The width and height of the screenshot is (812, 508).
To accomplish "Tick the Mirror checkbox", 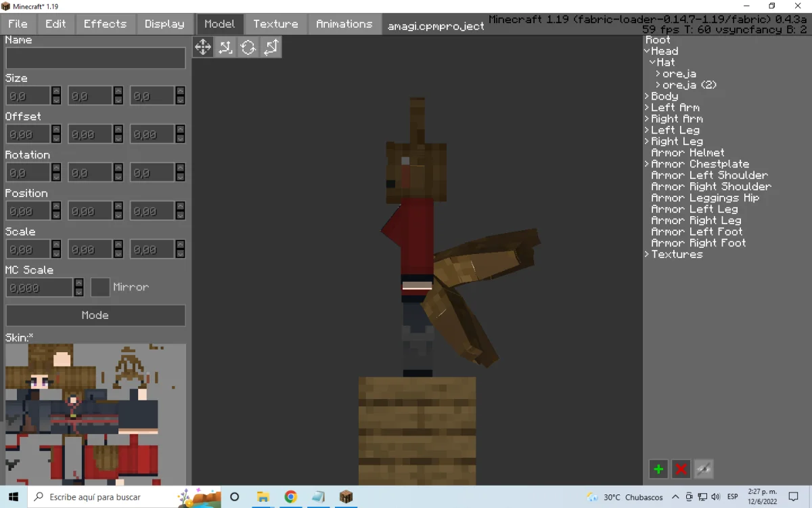I will click(100, 287).
